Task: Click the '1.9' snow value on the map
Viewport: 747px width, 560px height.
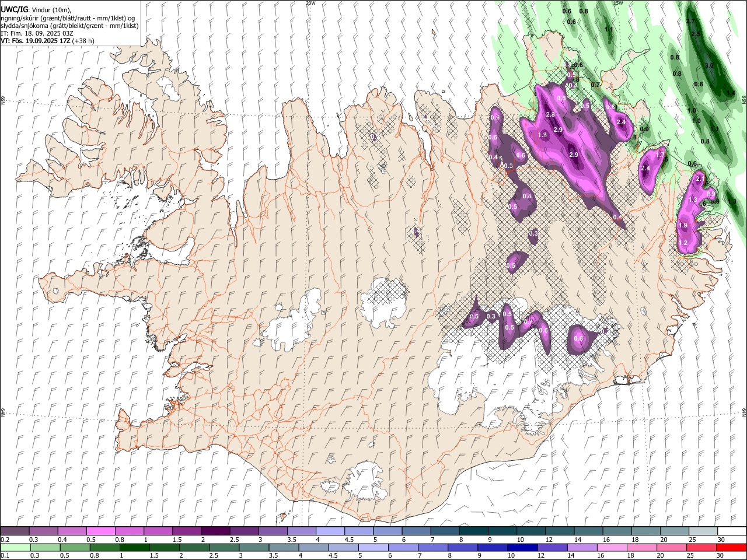Action: click(683, 225)
